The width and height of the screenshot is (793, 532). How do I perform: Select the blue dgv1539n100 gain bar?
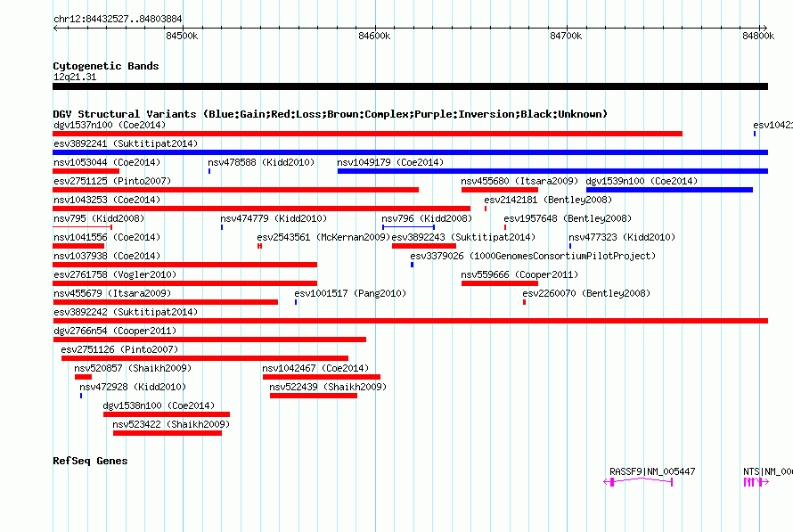click(x=670, y=190)
